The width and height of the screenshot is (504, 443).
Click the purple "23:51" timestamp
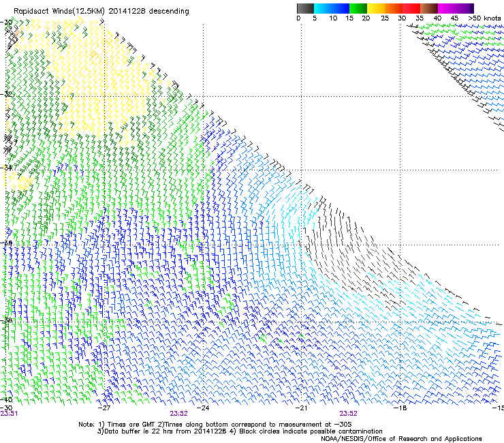point(9,414)
